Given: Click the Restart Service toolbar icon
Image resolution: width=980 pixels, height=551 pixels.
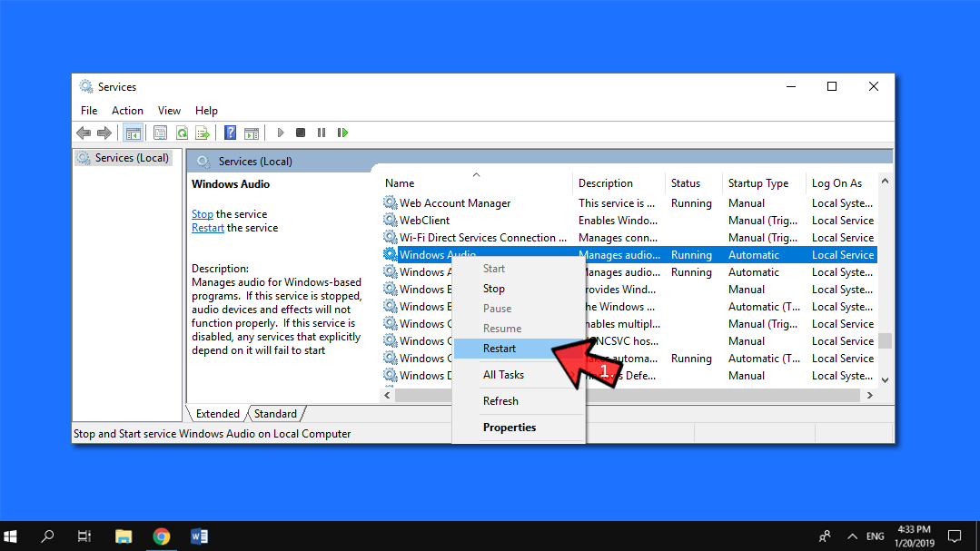Looking at the screenshot, I should click(342, 133).
